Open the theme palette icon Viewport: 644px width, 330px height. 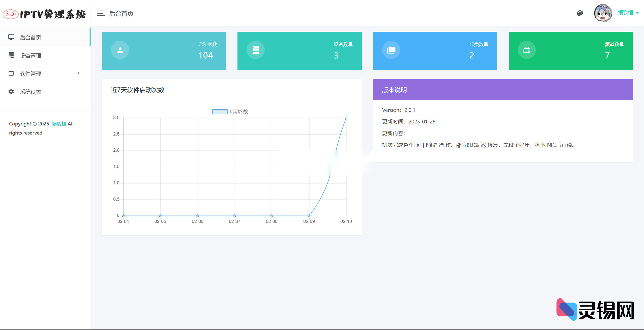[x=580, y=13]
